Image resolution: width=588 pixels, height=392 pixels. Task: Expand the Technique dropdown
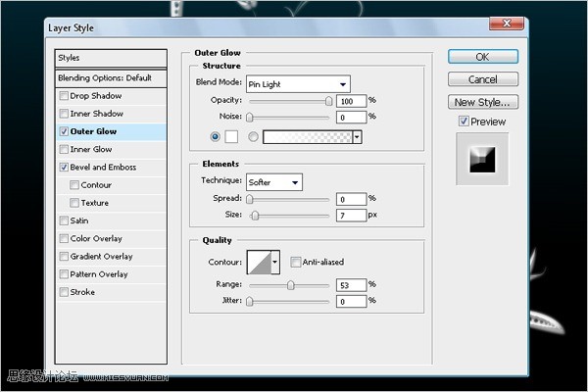(274, 182)
